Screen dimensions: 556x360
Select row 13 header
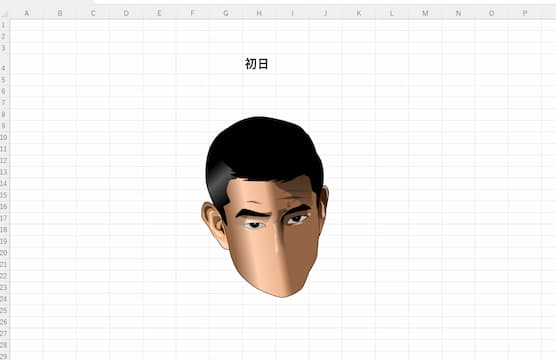[5, 172]
